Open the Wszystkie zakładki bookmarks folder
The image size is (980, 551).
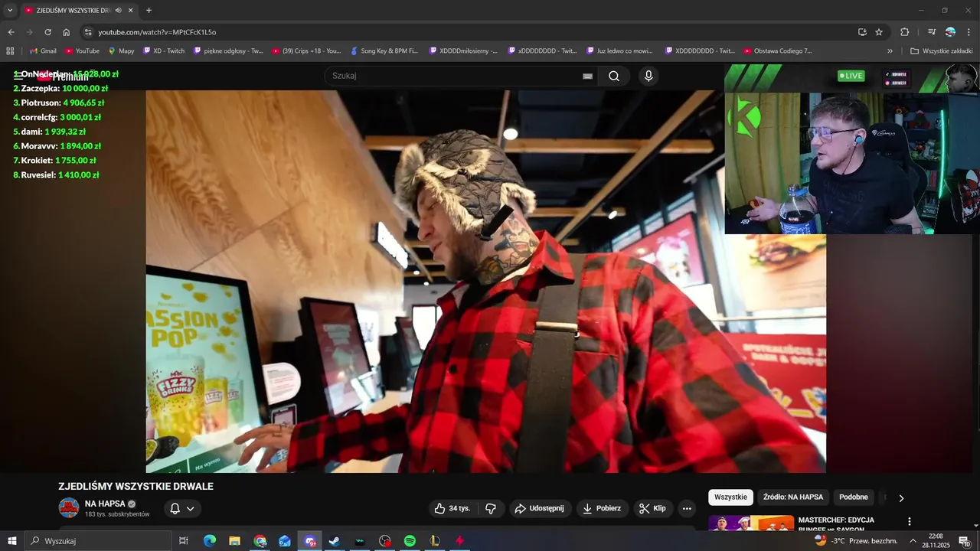pyautogui.click(x=941, y=51)
